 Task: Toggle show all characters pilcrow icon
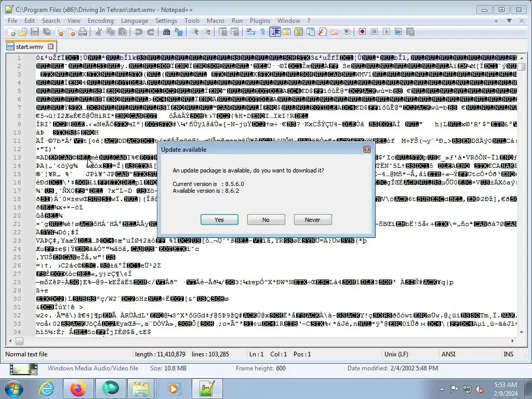262,32
